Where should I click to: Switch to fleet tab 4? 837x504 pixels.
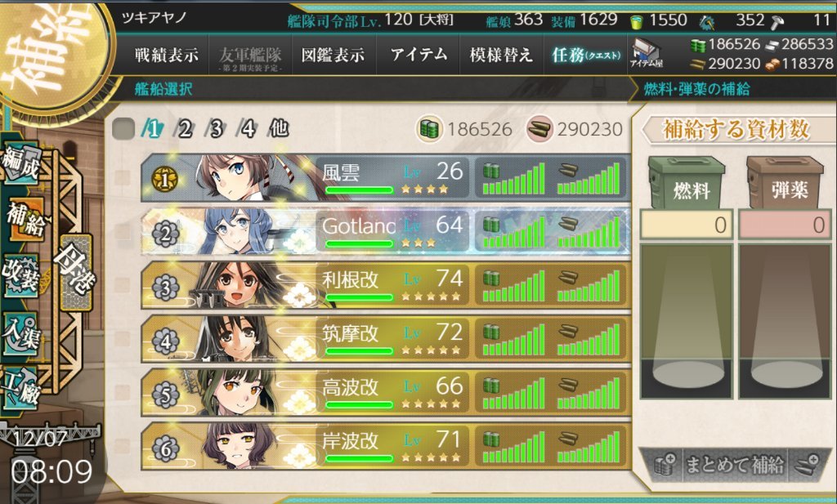pyautogui.click(x=247, y=128)
